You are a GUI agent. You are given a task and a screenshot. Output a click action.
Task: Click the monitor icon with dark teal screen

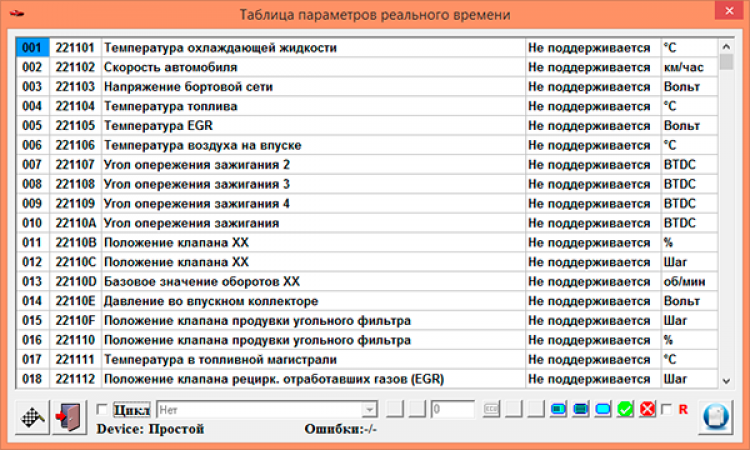581,409
